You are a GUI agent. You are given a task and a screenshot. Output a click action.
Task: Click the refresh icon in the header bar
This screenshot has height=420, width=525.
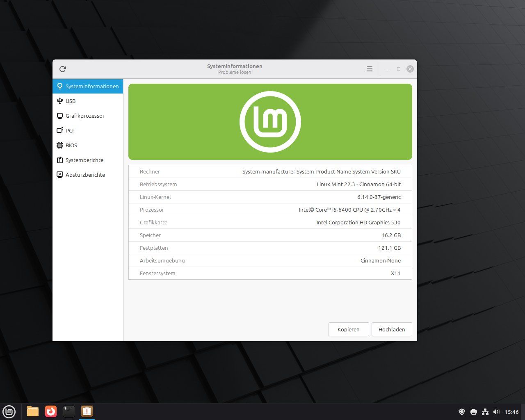pyautogui.click(x=63, y=69)
